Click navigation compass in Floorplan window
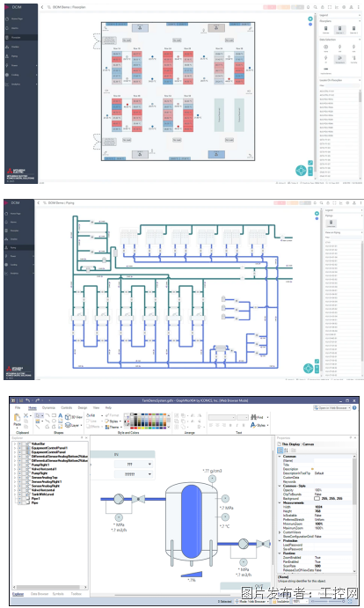Image resolution: width=364 pixels, height=608 pixels. coord(301,170)
